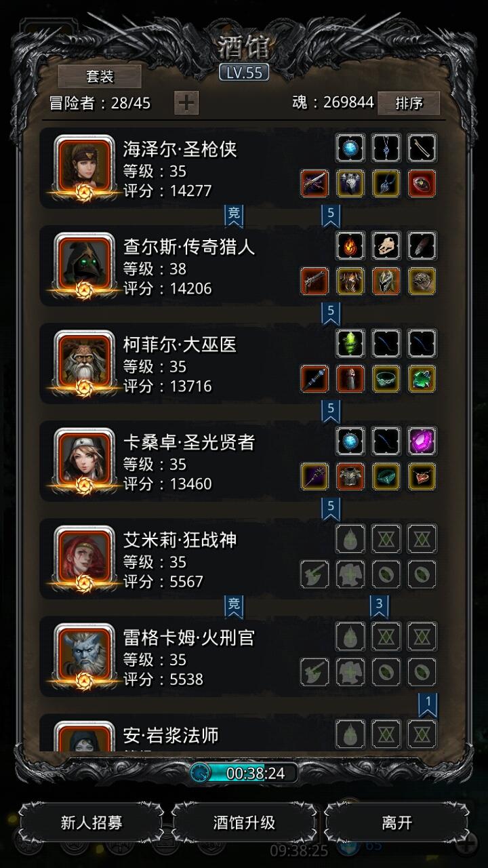Click the 酒馆升级 upgrade tavern button

pyautogui.click(x=244, y=823)
